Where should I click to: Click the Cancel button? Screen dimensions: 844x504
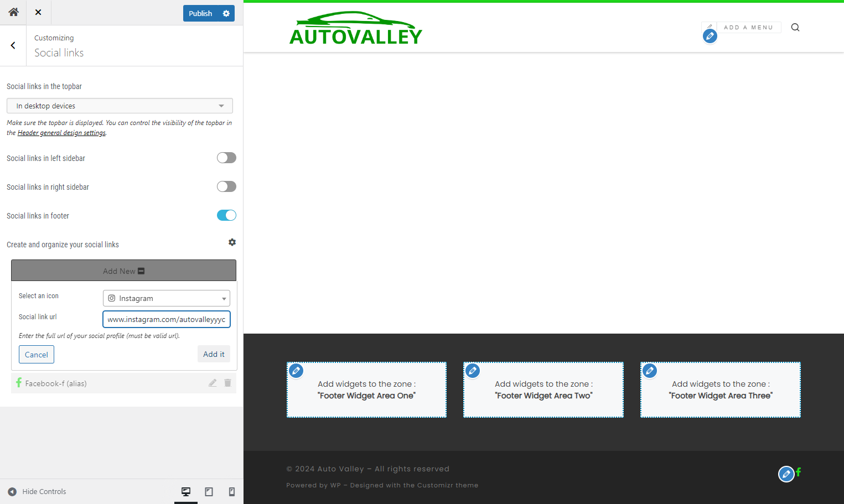click(37, 355)
